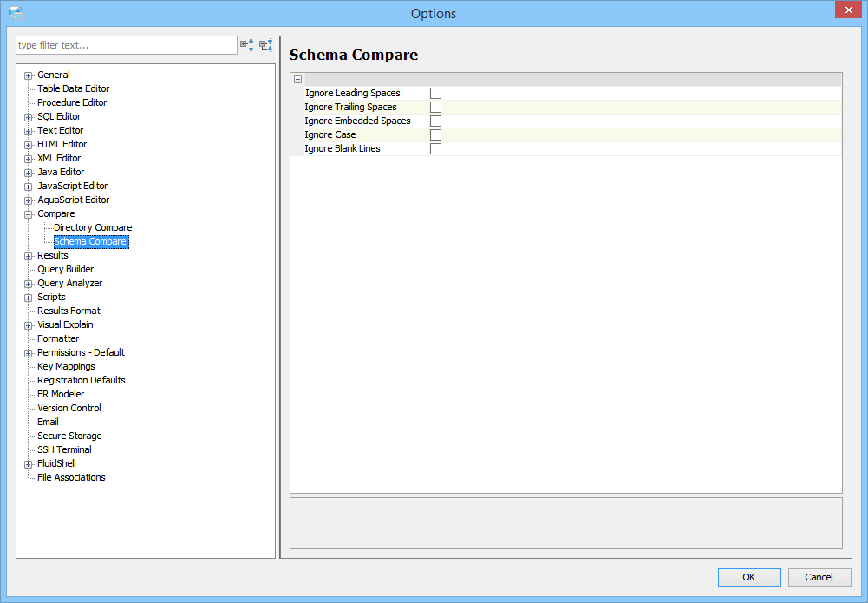Select Schema Compare tree item
The image size is (868, 603).
(x=91, y=241)
